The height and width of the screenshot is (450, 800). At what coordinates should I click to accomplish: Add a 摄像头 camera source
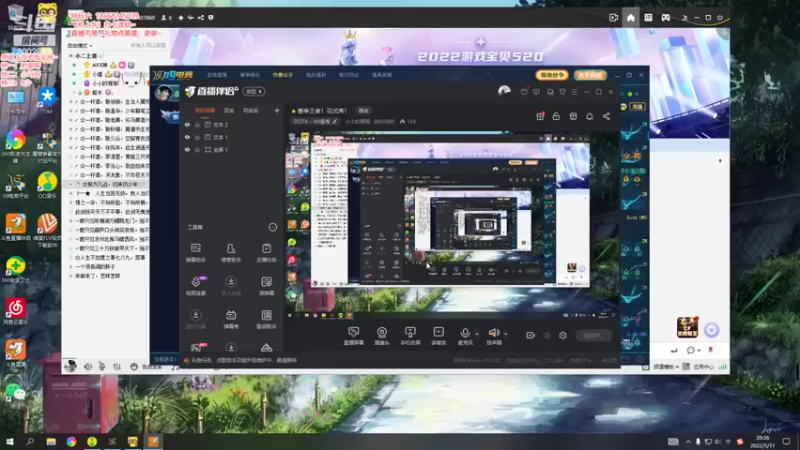(382, 336)
